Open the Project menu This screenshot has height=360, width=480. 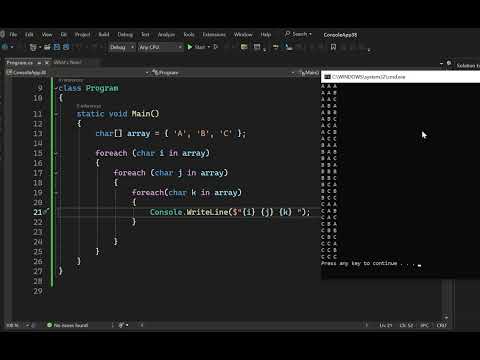click(x=82, y=34)
